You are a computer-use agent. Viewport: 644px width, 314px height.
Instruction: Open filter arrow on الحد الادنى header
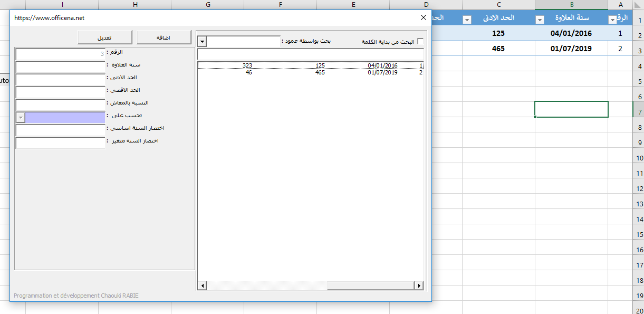[x=467, y=20]
